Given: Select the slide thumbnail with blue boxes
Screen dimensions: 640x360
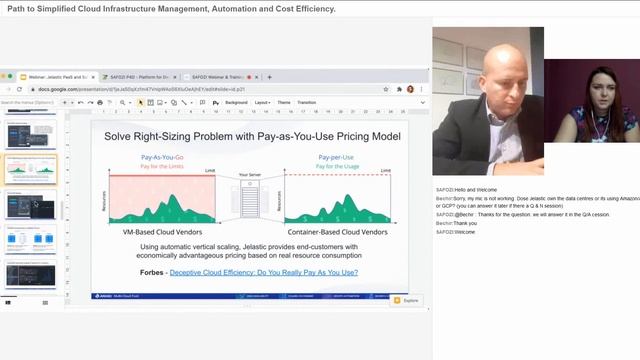Looking at the screenshot, I should click(31, 240).
